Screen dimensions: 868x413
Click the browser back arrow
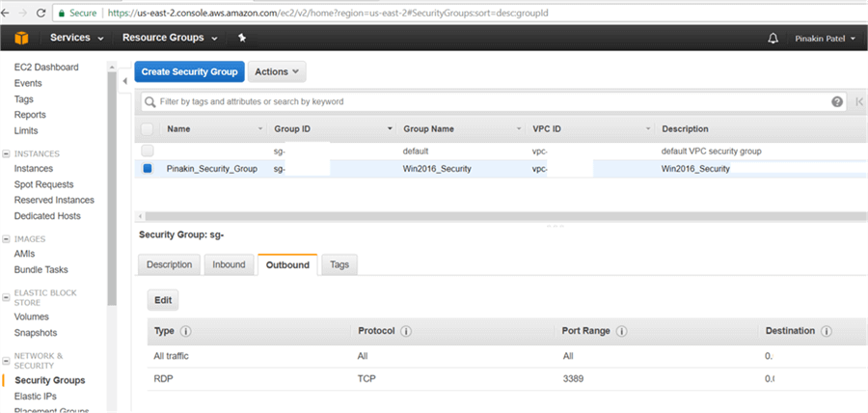pos(6,13)
